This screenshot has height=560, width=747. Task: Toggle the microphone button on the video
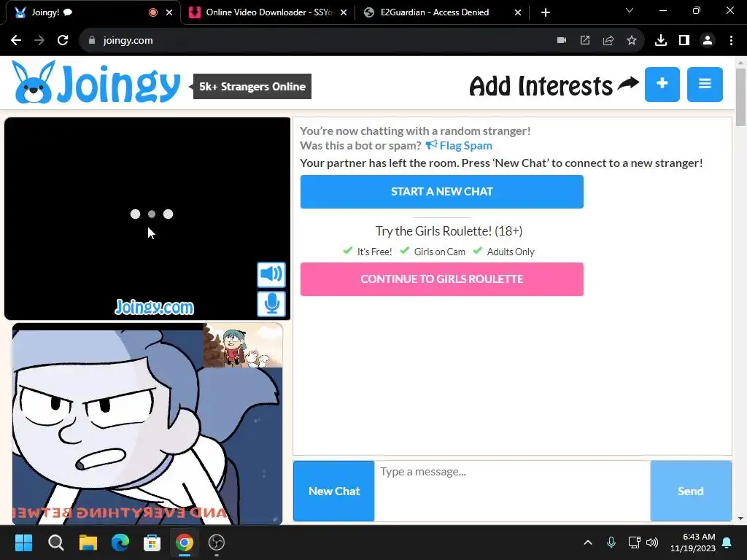click(271, 304)
